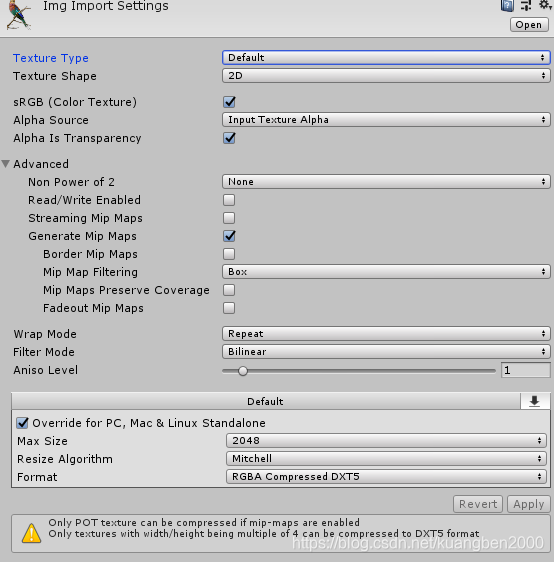Click the Revert button
The image size is (554, 562).
pos(478,504)
